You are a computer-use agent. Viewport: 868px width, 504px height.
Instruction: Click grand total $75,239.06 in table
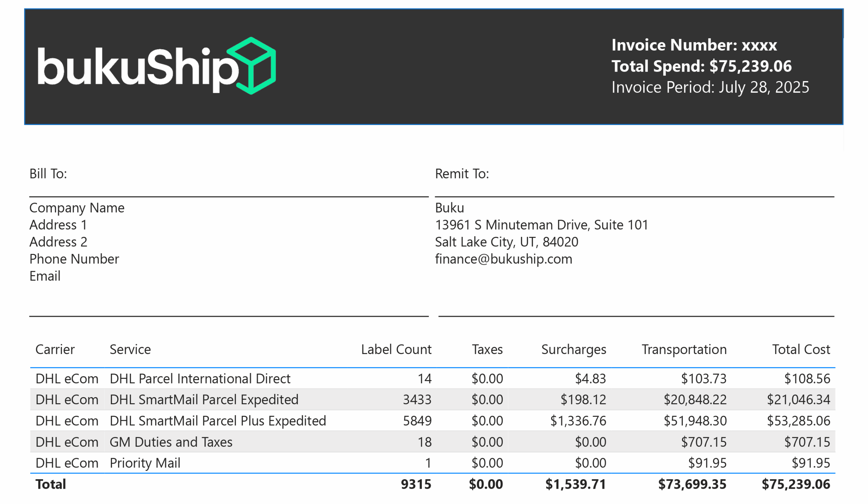(796, 485)
